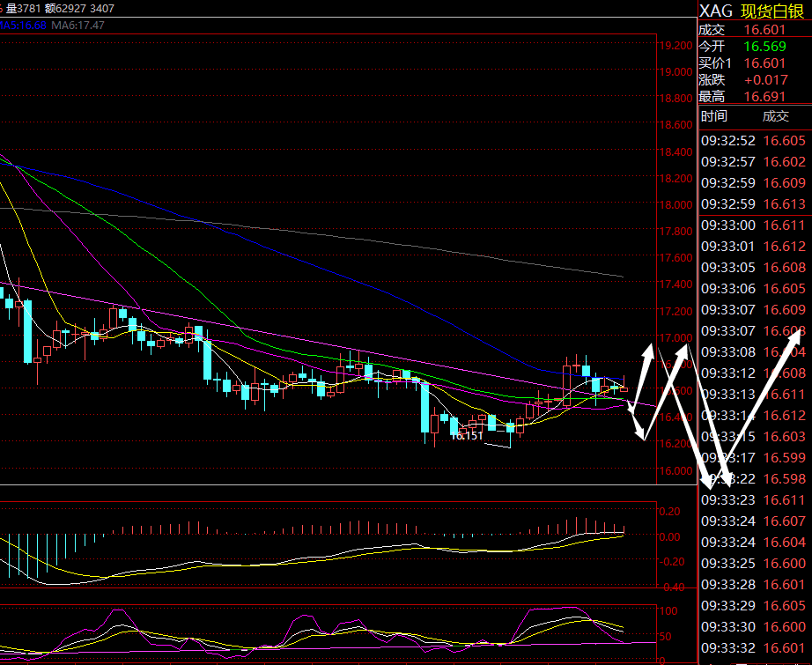Click the '17.400' price axis label
Viewport: 812px width, 665px height.
[675, 284]
